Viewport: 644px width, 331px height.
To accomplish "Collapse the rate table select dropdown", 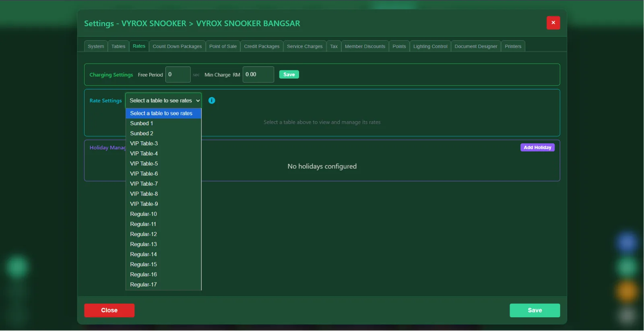I will [163, 101].
